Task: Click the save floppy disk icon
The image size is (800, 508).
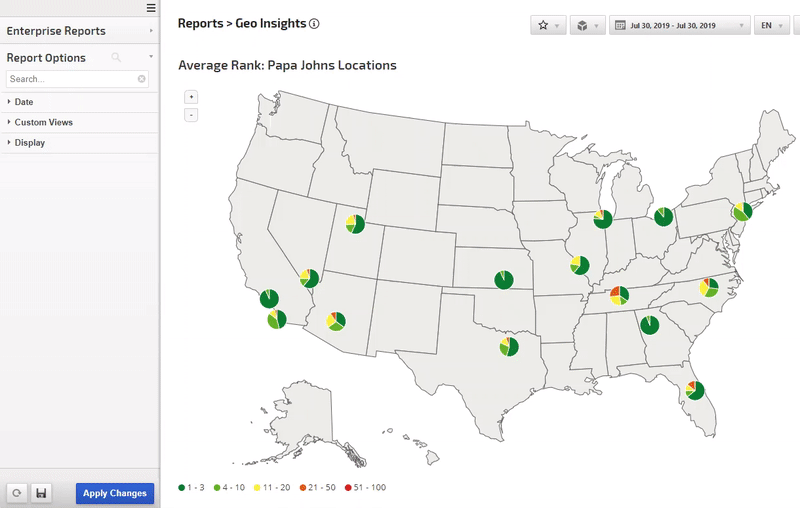Action: tap(41, 493)
